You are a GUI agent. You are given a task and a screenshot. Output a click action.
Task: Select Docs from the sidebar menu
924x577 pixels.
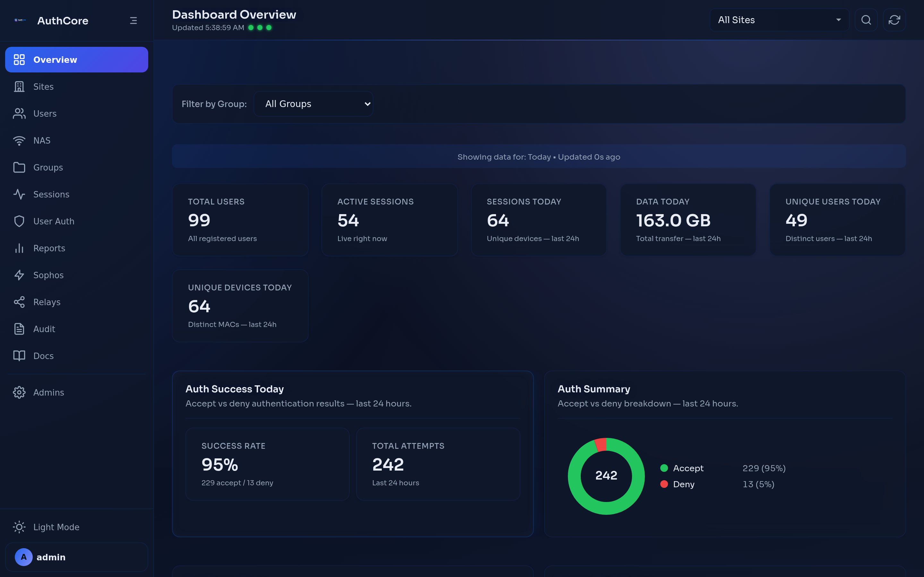pos(43,356)
